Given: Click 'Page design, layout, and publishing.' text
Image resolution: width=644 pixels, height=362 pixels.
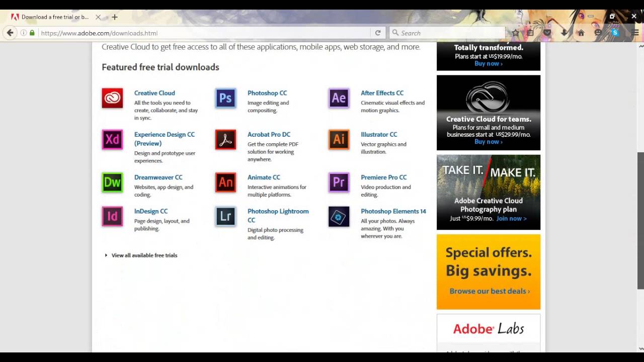Looking at the screenshot, I should point(162,225).
